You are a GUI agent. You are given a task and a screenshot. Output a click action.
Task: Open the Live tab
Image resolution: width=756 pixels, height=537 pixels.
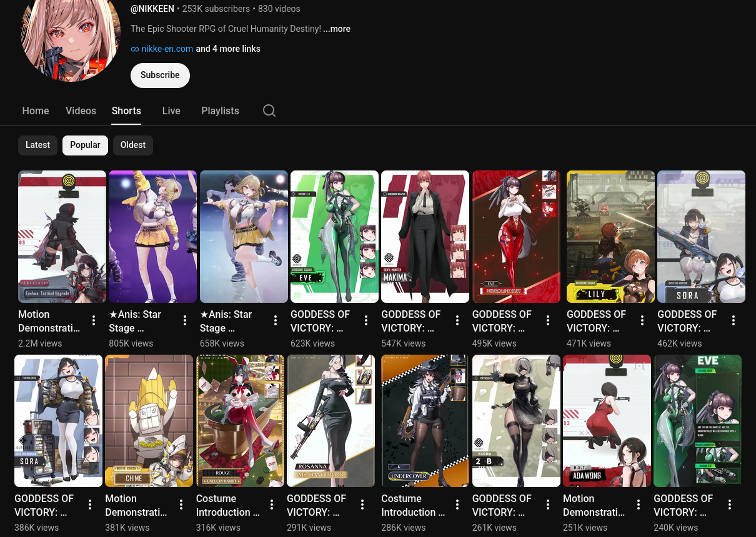[x=171, y=111]
